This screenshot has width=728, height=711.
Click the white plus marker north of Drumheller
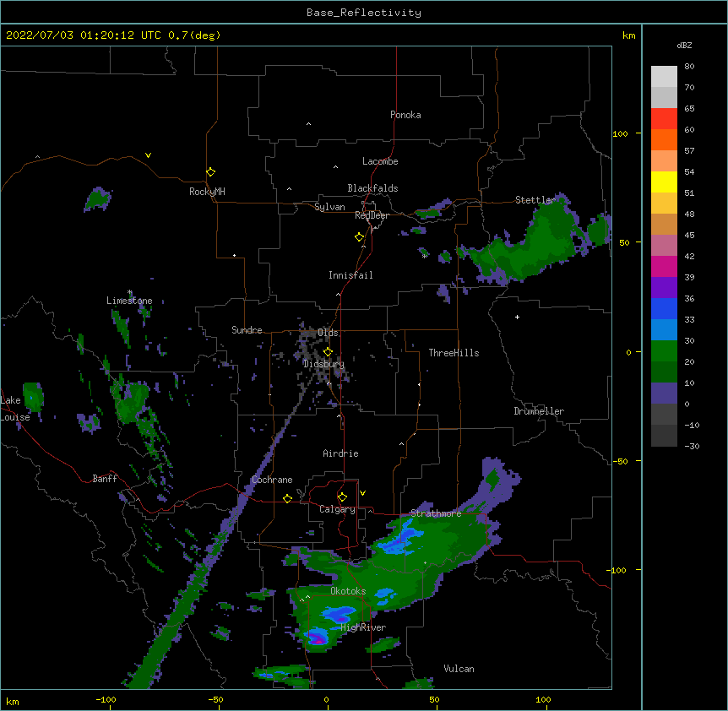click(517, 317)
